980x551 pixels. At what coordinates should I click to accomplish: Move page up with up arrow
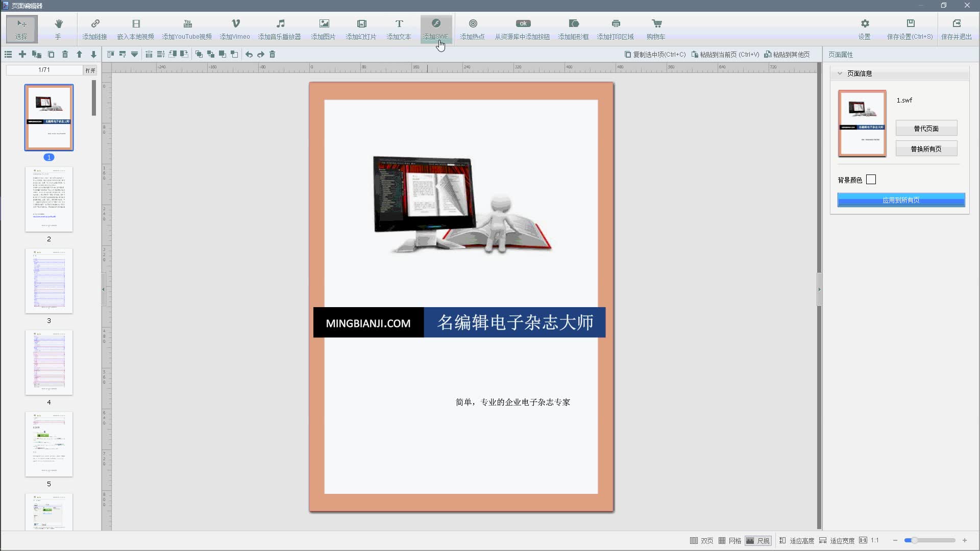(79, 54)
